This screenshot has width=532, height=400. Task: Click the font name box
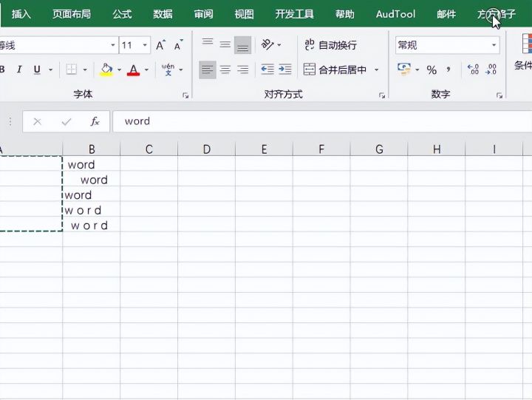tap(58, 45)
